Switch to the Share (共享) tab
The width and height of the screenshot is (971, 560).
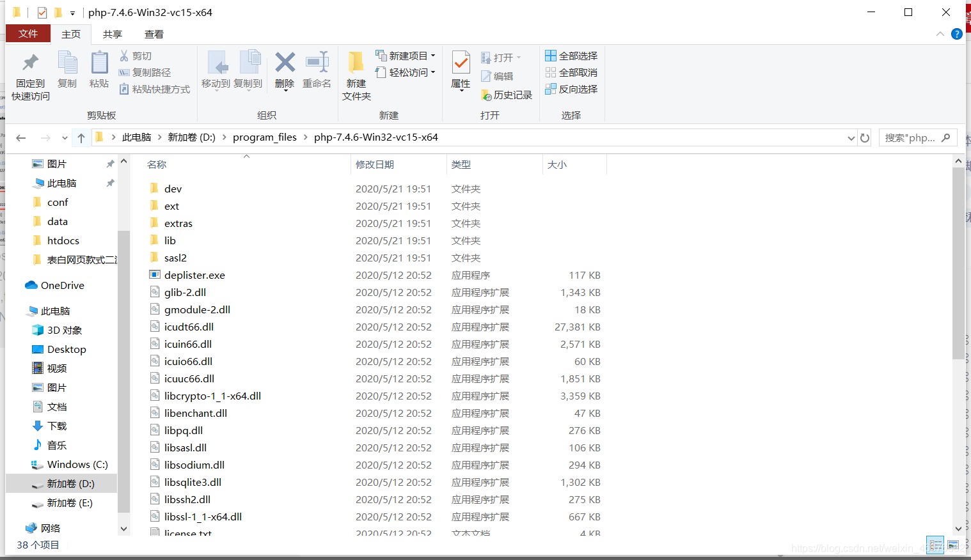[113, 34]
